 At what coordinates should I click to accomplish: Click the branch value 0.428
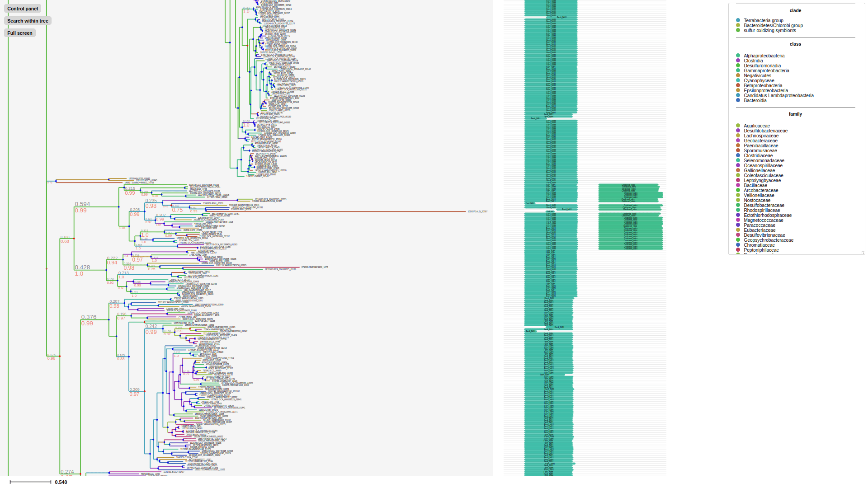click(82, 267)
